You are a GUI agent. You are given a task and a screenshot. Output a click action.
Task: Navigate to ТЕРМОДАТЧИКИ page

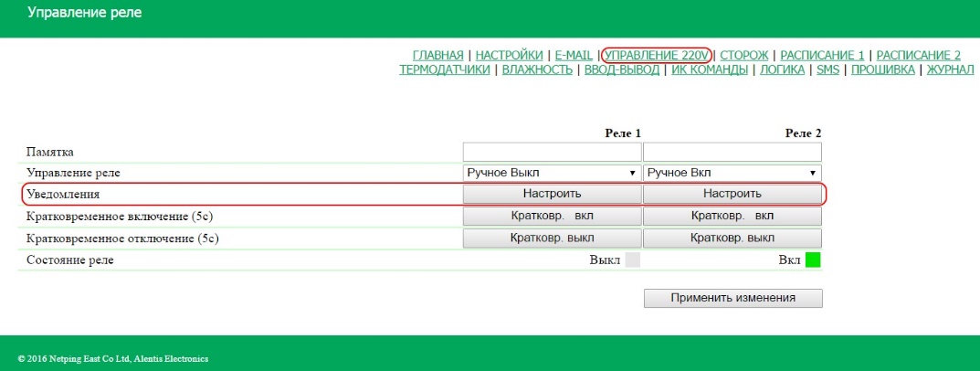445,69
